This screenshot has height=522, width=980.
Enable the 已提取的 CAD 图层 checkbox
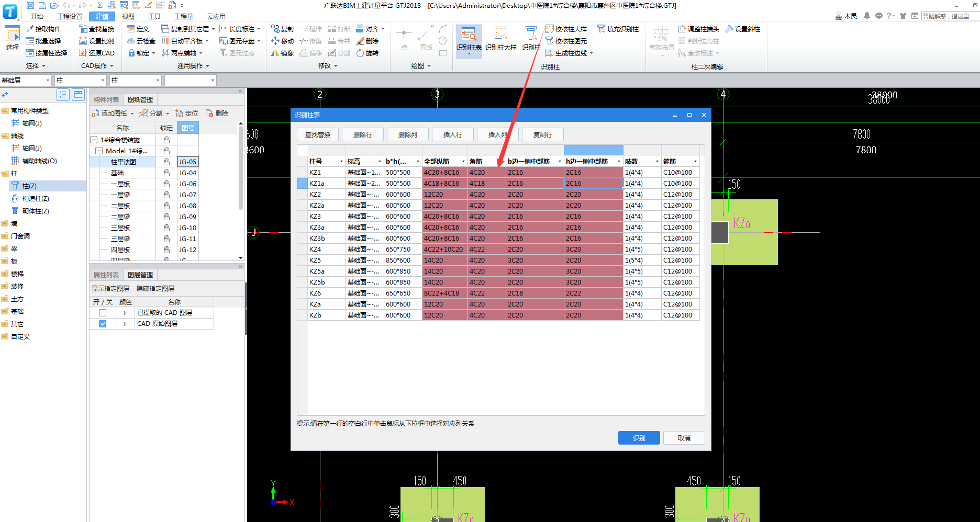click(103, 313)
